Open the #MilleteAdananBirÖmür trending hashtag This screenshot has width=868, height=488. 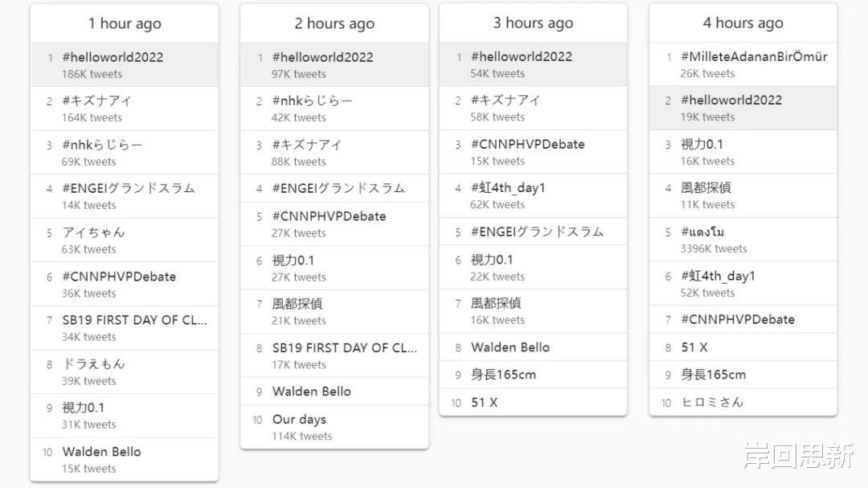[x=753, y=57]
